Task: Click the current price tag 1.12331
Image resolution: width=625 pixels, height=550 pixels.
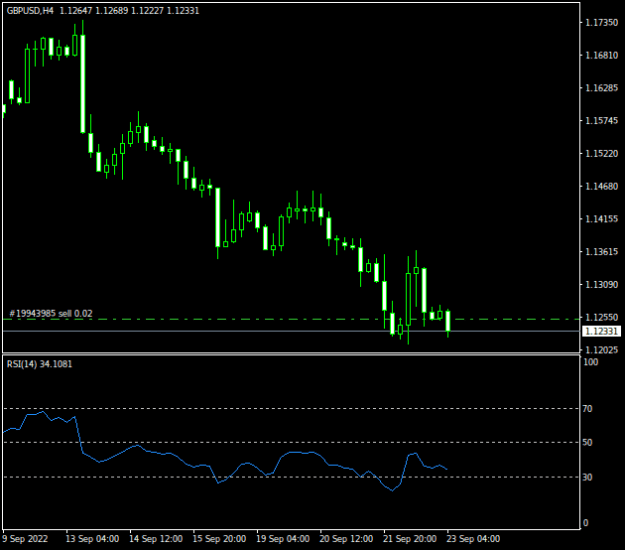Action: (602, 331)
